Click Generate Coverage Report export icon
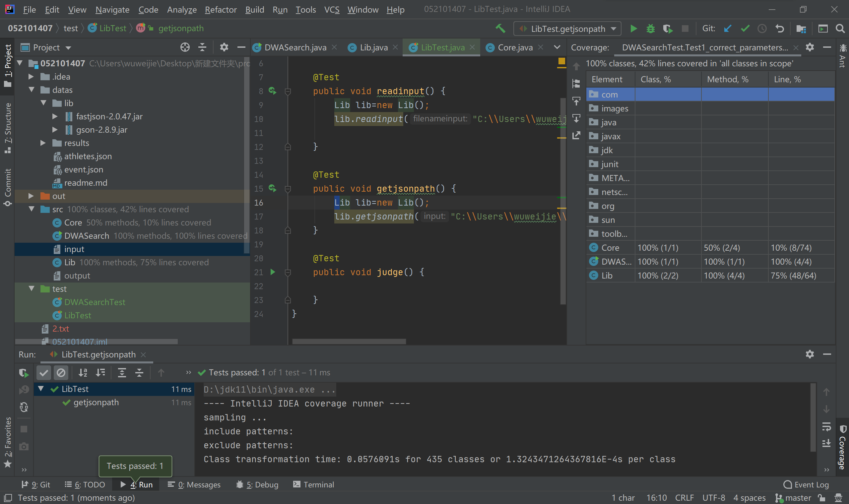The height and width of the screenshot is (504, 849). tap(576, 135)
